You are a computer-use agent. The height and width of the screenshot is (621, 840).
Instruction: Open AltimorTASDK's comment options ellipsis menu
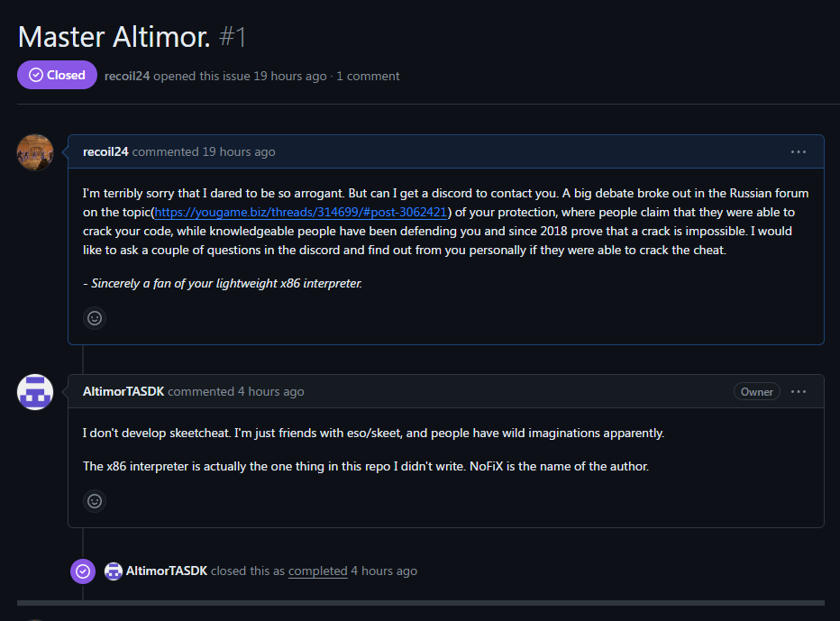(798, 391)
